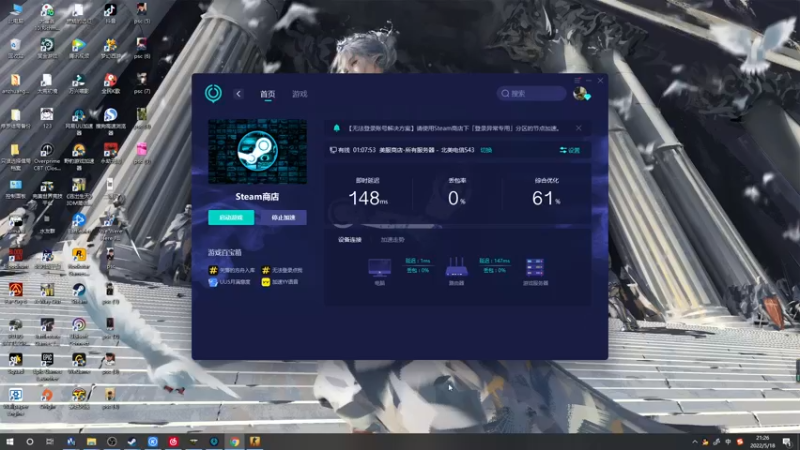Viewport: 800px width, 450px height.
Task: Open the desktop file named 123
Action: tap(47, 117)
